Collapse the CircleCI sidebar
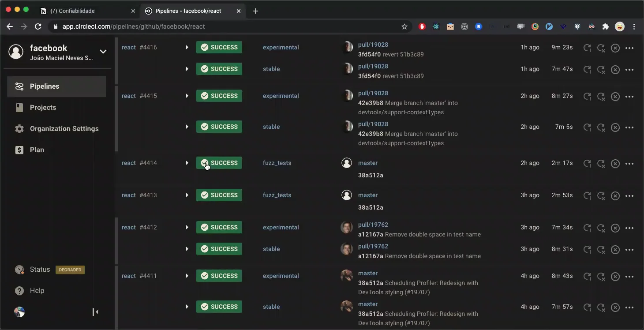The width and height of the screenshot is (644, 330). tap(95, 312)
